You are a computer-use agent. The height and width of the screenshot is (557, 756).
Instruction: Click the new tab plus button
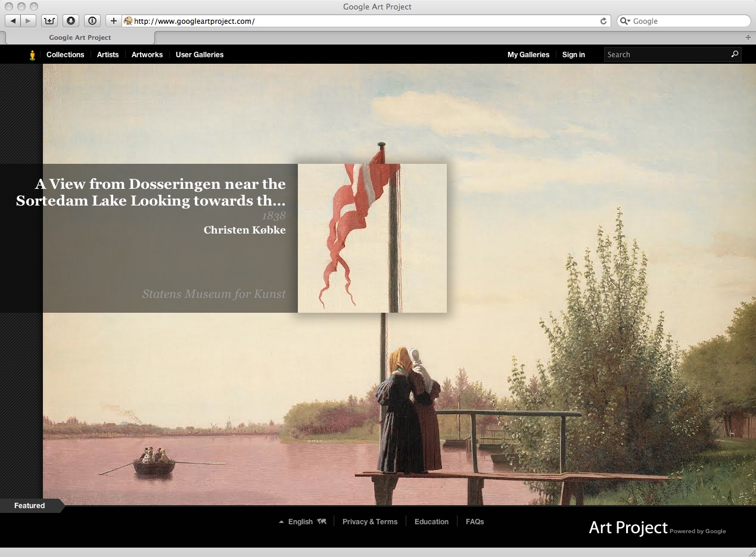[x=748, y=38]
